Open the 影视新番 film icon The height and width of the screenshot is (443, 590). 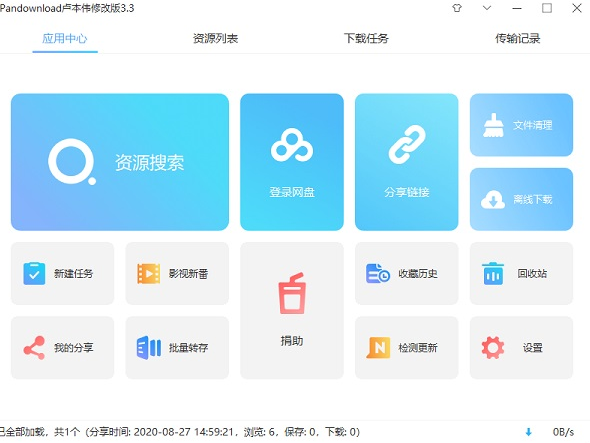(x=149, y=273)
